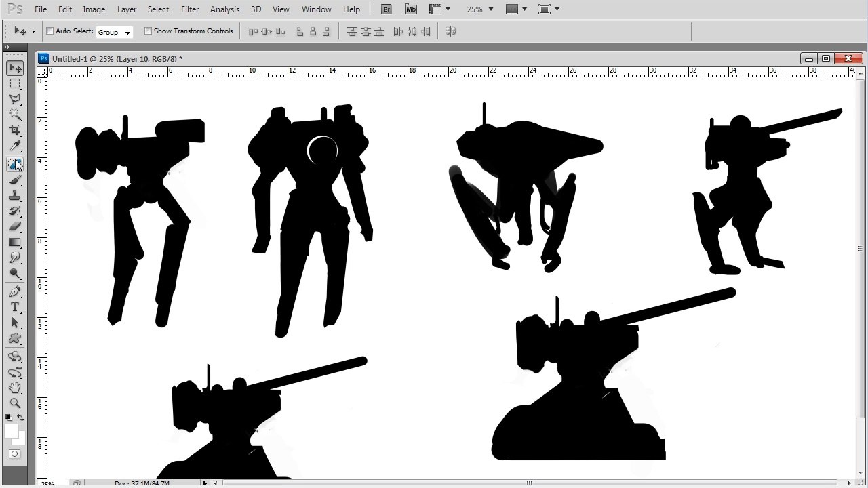This screenshot has height=488, width=868.
Task: Expand the toolbox double-arrow toggle
Action: 7,47
